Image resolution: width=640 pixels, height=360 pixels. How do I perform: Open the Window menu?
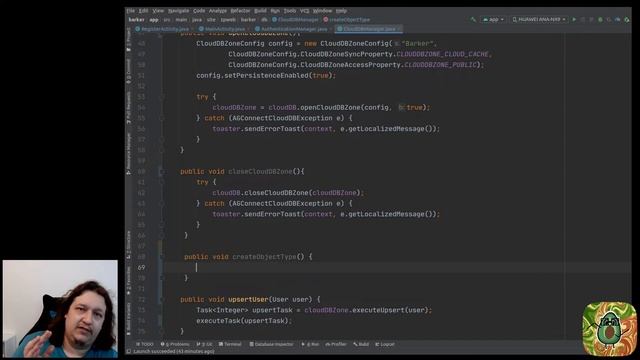(322, 11)
